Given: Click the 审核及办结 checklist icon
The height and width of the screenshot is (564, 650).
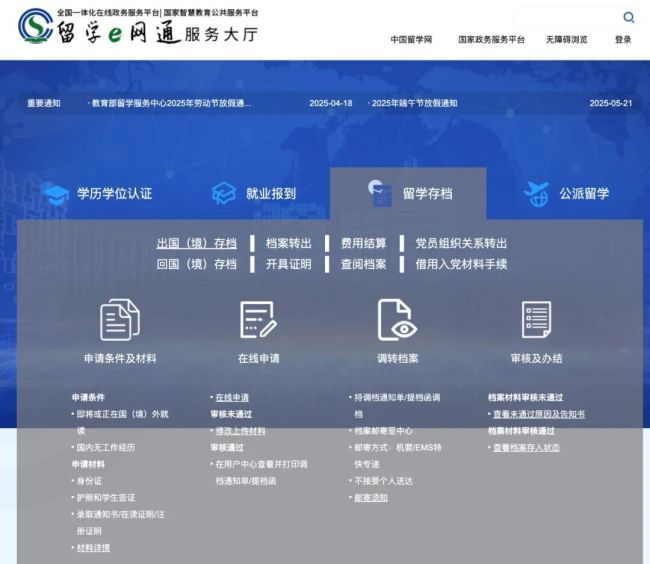Looking at the screenshot, I should 536,320.
